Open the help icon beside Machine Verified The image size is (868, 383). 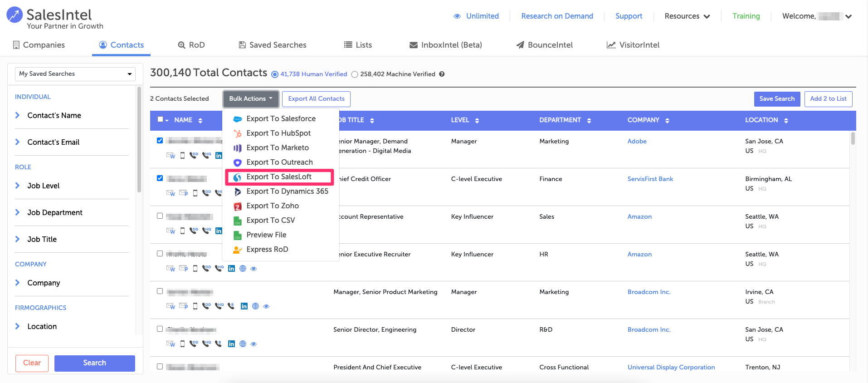click(442, 74)
